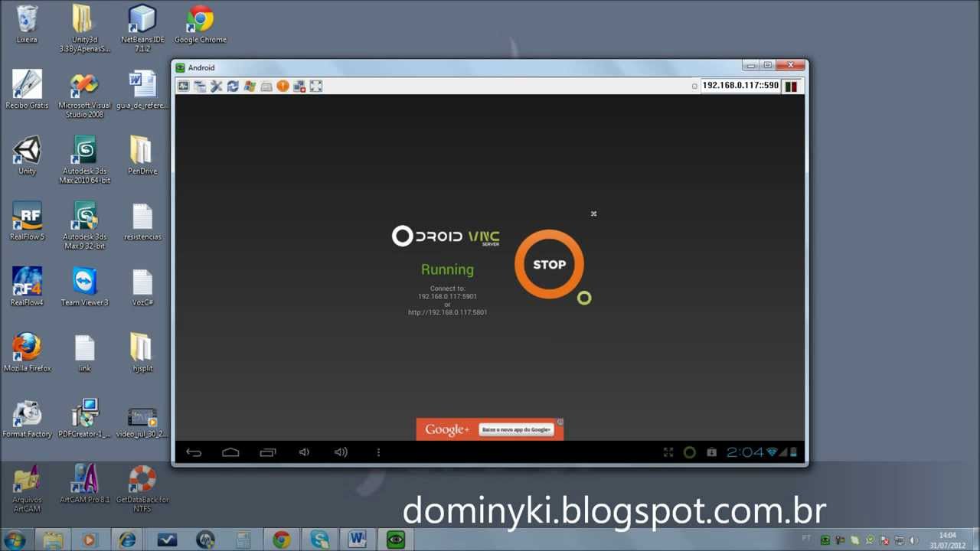The width and height of the screenshot is (980, 551).
Task: Tap the Android home navigation icon
Action: [x=230, y=452]
